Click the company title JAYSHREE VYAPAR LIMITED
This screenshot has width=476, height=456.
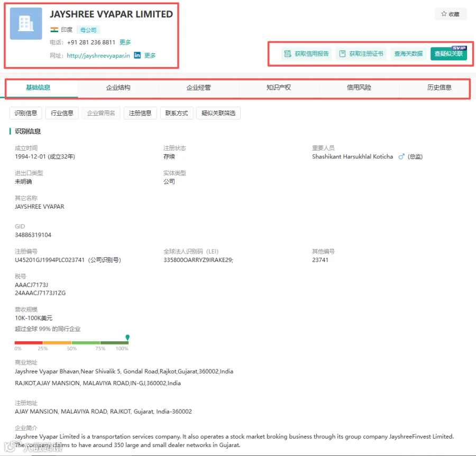112,14
